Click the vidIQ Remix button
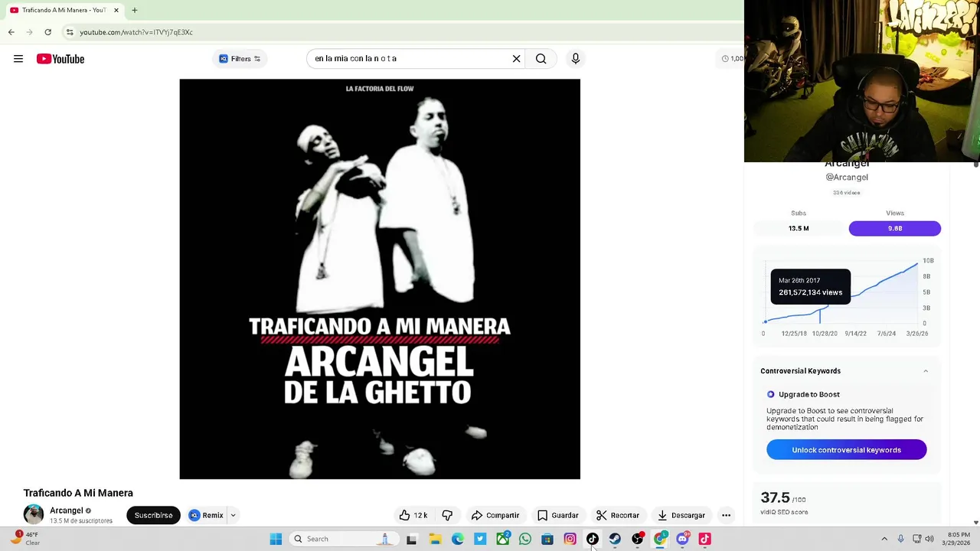The height and width of the screenshot is (551, 980). 206,515
